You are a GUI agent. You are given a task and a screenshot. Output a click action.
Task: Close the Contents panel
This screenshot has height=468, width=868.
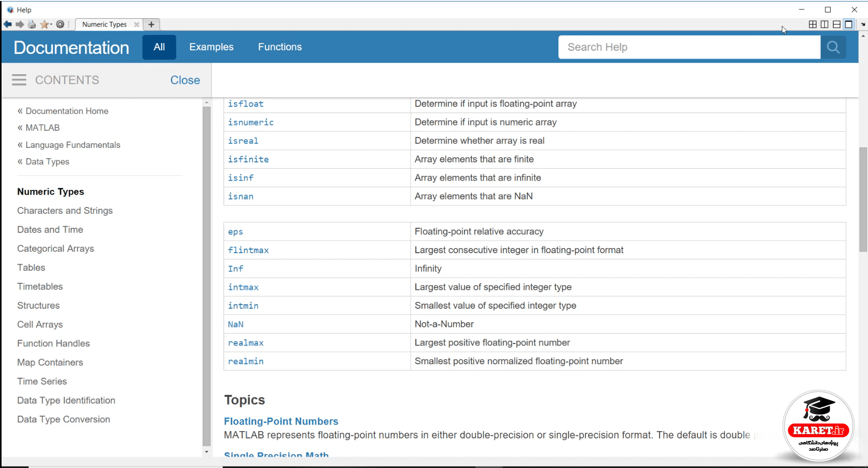pyautogui.click(x=185, y=80)
